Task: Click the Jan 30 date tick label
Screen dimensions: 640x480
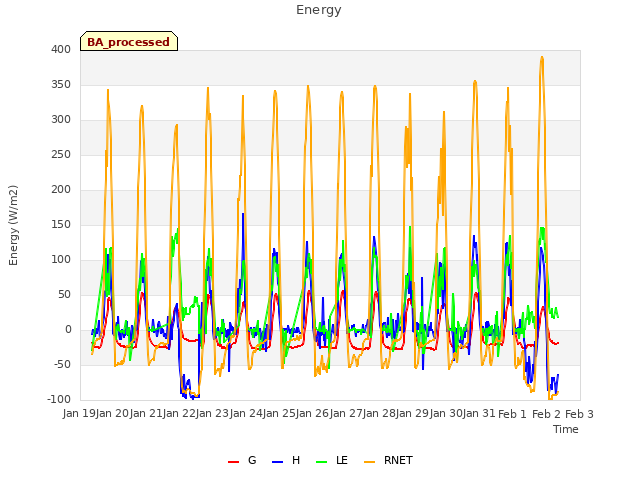Action: click(x=446, y=414)
